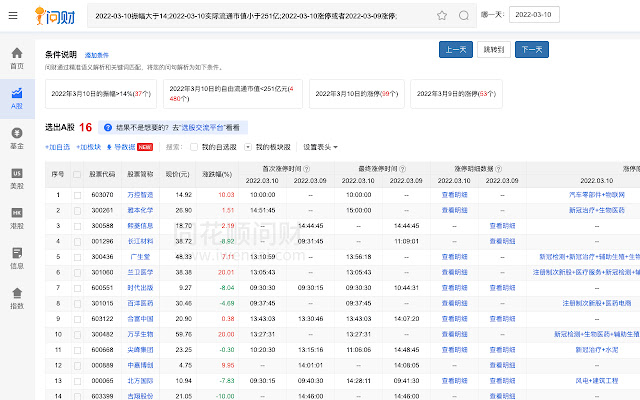Open stock 万控智造
The width and height of the screenshot is (640, 400).
140,195
